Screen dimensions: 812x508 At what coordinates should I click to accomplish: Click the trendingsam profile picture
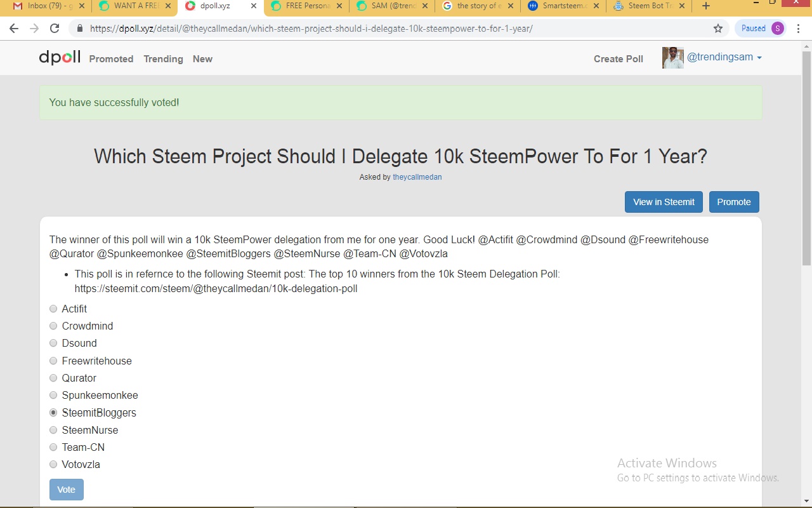pos(672,58)
